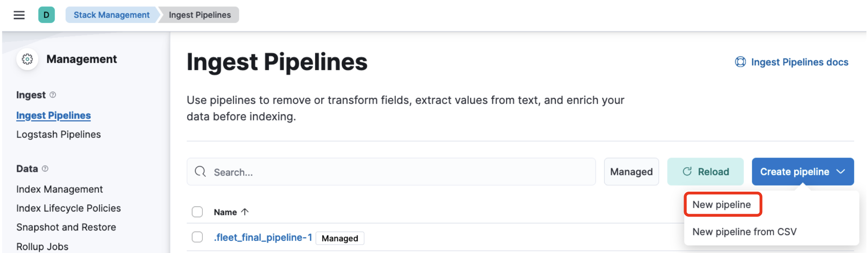Sort by Name column arrow
Image resolution: width=868 pixels, height=253 pixels.
click(245, 212)
